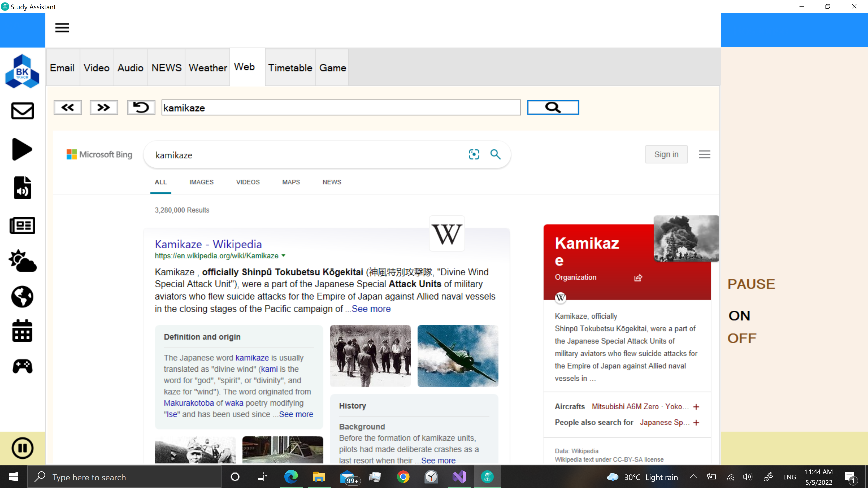Expand the Wikipedia URL dropdown arrow
Image resolution: width=868 pixels, height=488 pixels.
coord(283,256)
